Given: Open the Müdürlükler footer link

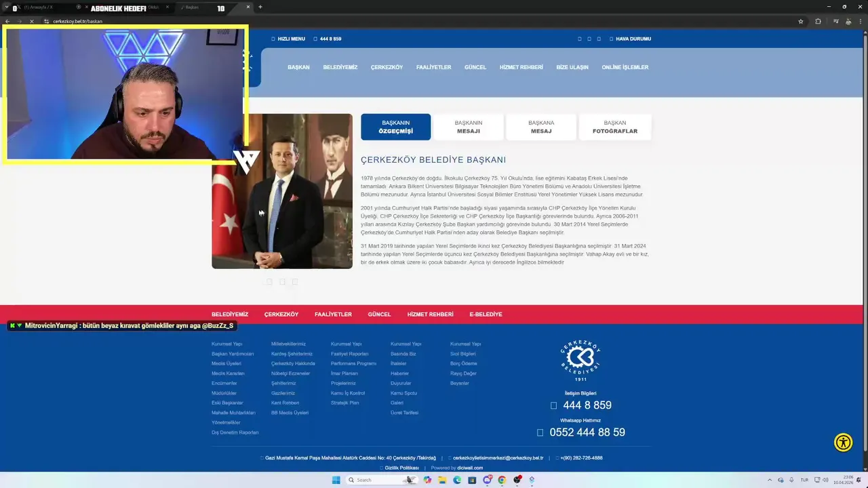Looking at the screenshot, I should pyautogui.click(x=224, y=393).
